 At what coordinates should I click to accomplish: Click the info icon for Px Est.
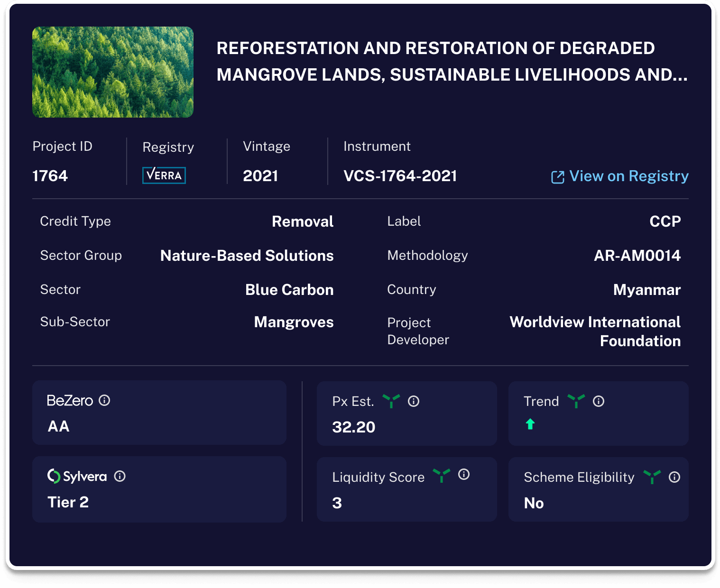[x=414, y=401]
